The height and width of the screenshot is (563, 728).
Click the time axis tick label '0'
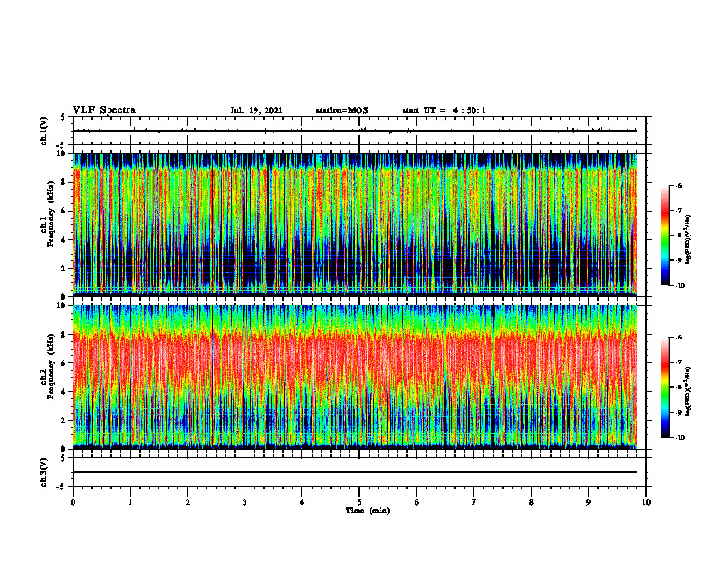click(73, 502)
